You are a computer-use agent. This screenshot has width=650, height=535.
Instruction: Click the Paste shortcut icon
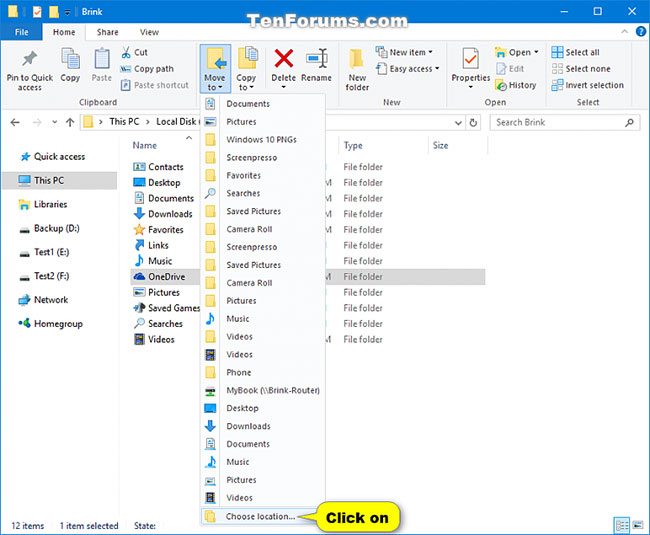tap(126, 85)
